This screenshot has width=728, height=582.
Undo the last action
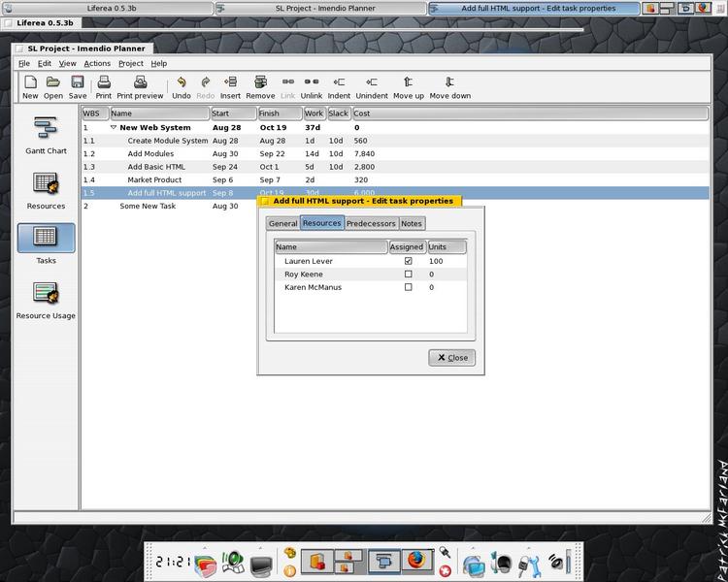coord(182,87)
